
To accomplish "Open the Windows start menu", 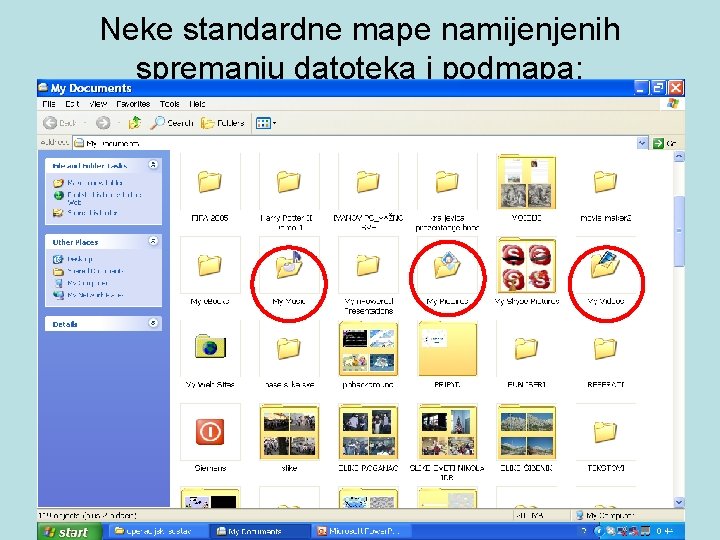I will point(69,531).
